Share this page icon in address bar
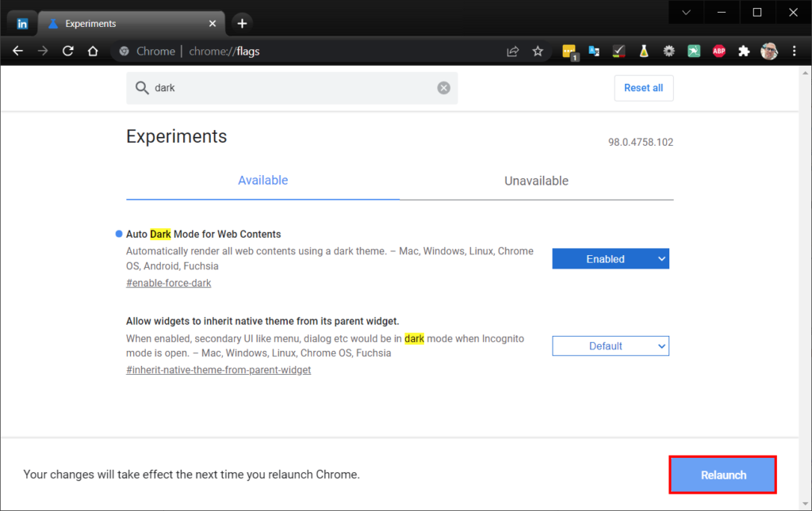812x511 pixels. [513, 51]
